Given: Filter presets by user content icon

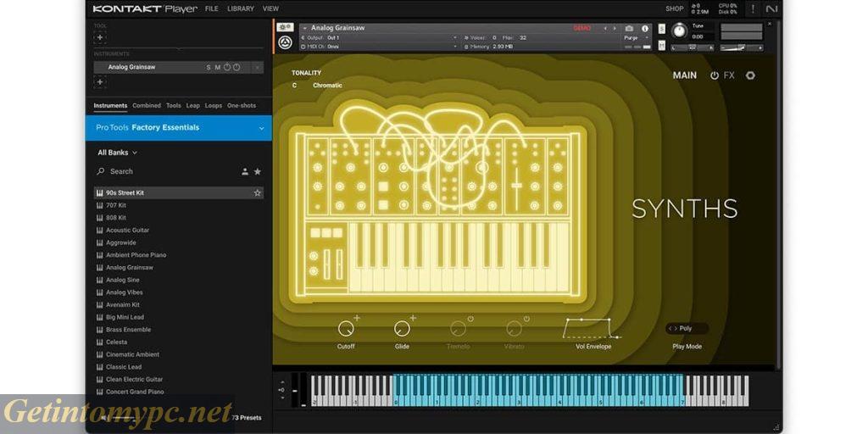Looking at the screenshot, I should coord(245,171).
